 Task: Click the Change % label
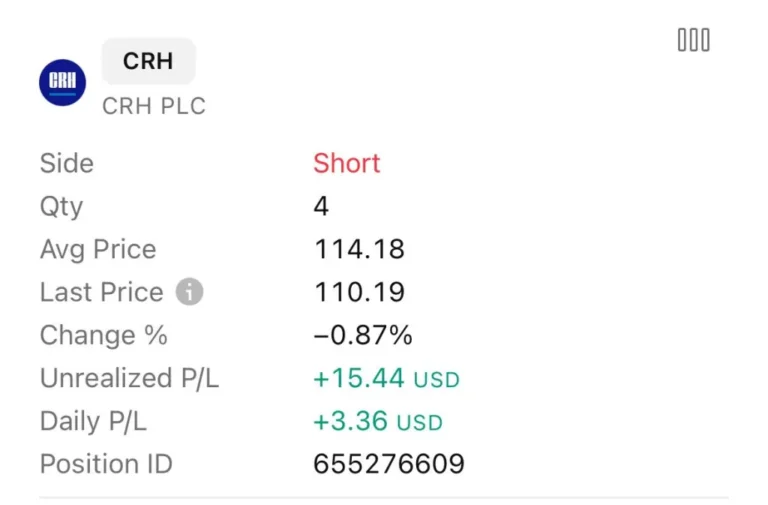103,335
